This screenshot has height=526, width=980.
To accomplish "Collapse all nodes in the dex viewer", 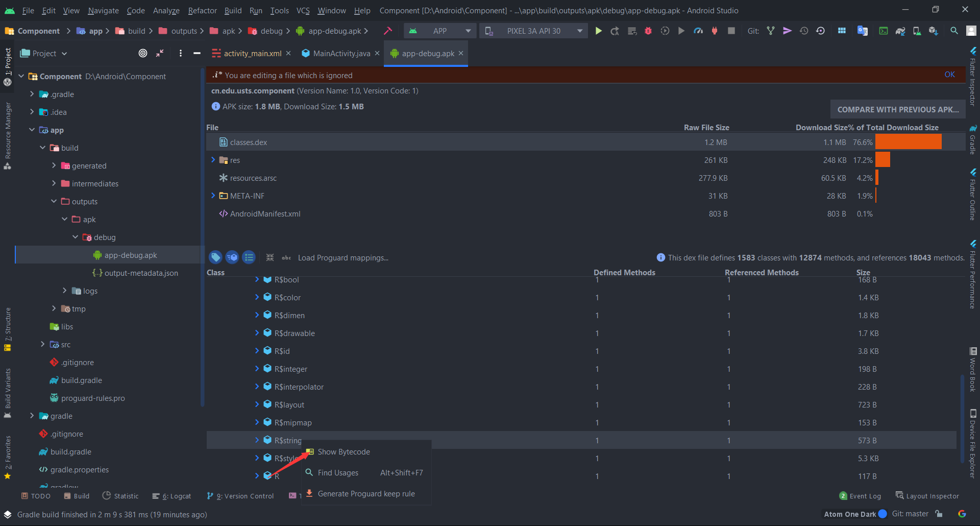I will point(270,257).
